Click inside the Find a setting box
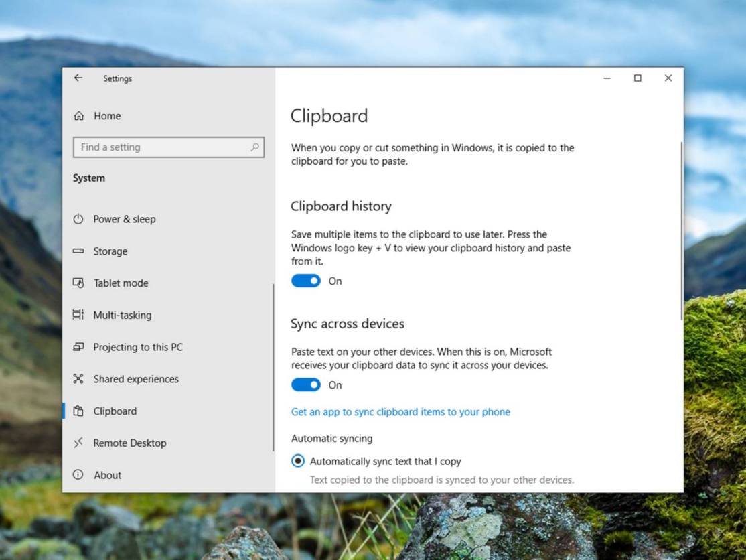746x560 pixels. [x=161, y=147]
